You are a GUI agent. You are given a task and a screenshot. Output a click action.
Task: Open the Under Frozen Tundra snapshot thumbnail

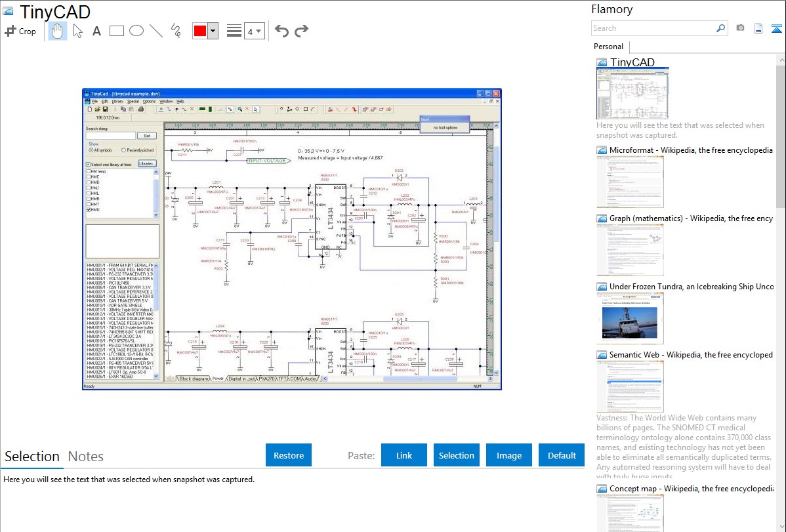(630, 318)
